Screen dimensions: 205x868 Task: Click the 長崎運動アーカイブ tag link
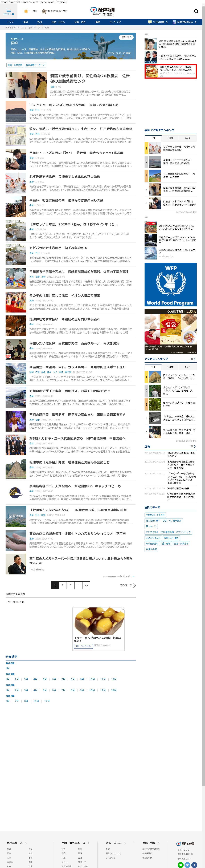[35, 65]
